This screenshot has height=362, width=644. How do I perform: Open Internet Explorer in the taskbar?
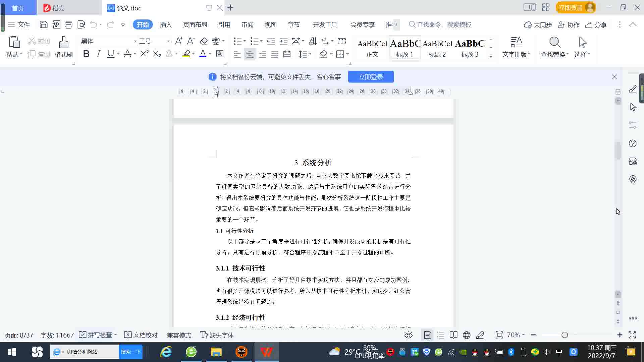[166, 352]
